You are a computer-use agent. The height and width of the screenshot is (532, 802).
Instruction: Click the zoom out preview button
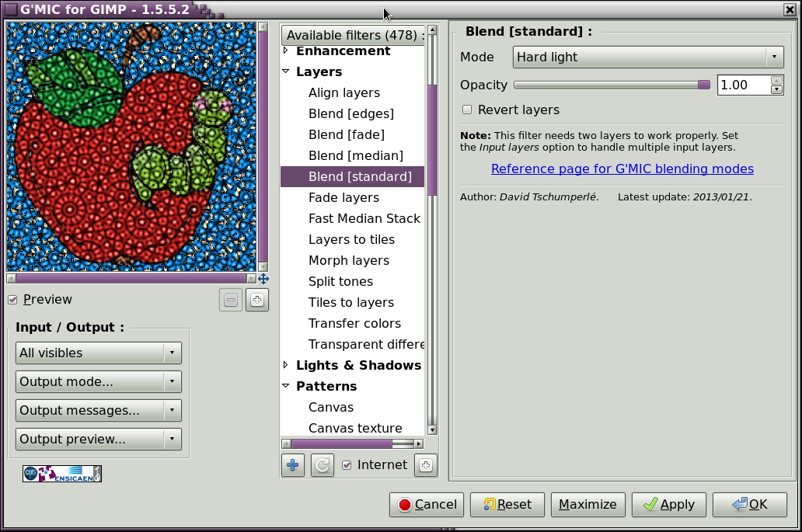tap(231, 300)
